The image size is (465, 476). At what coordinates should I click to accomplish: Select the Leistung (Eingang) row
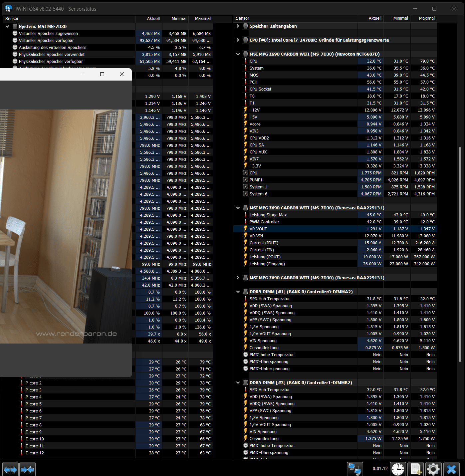[x=335, y=264]
